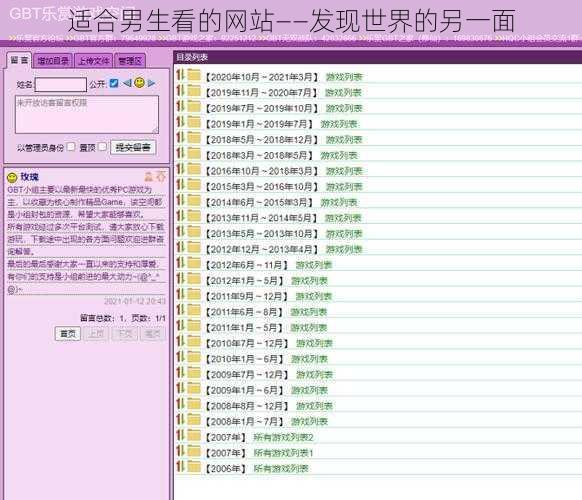Select 【2009年7月~12月】 directory text

(x=247, y=375)
